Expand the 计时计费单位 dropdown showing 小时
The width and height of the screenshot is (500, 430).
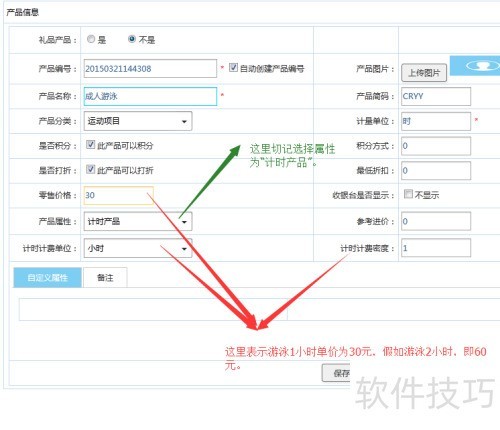138,248
